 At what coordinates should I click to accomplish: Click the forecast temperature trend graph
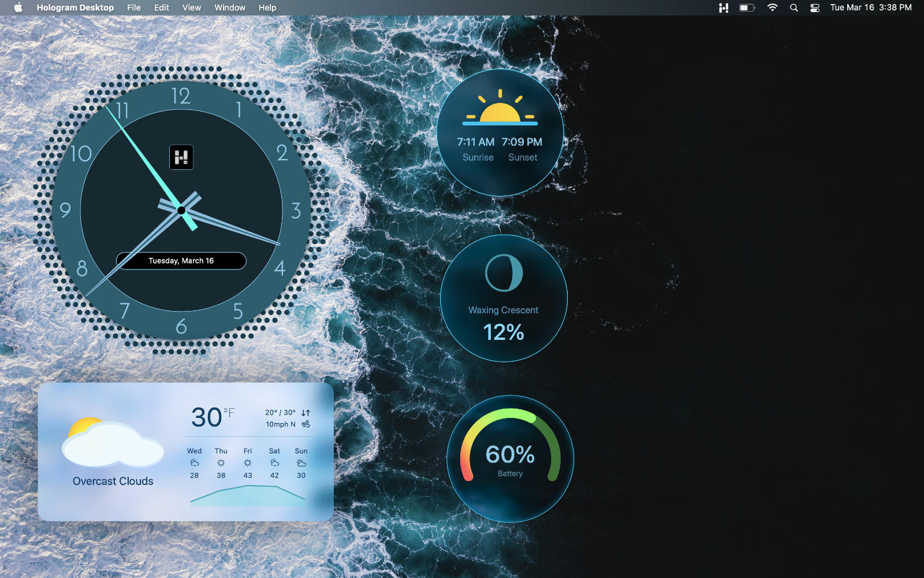[248, 496]
